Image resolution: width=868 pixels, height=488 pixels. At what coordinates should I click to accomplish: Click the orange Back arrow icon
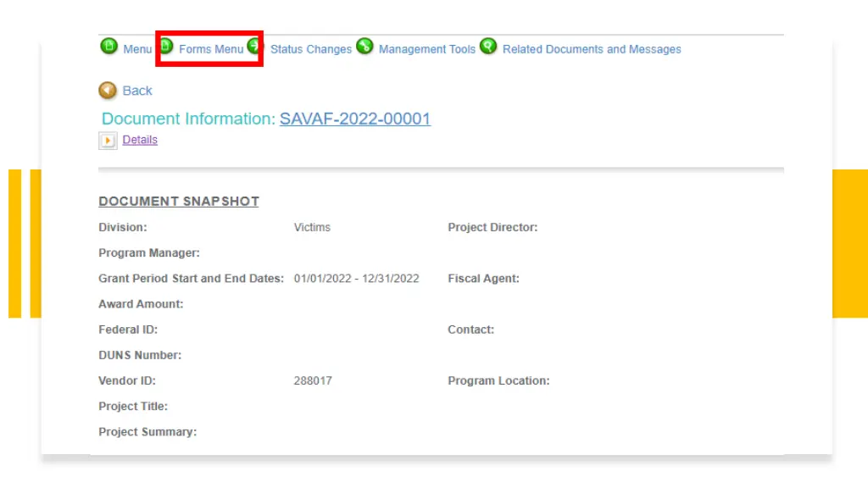click(108, 90)
